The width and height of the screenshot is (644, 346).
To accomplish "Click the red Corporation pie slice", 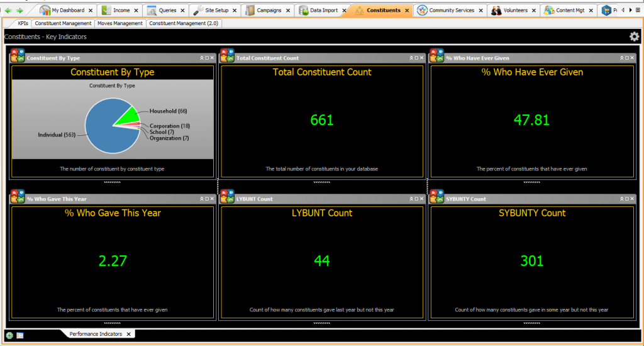I will click(x=136, y=124).
